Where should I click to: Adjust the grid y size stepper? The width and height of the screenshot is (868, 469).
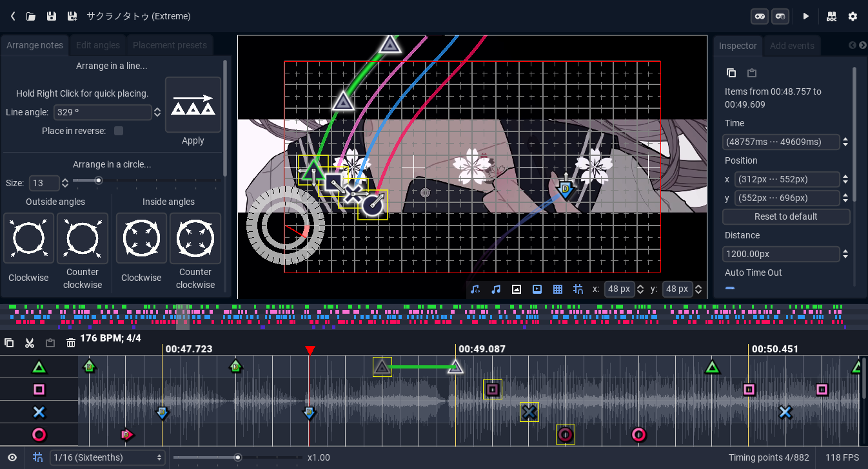click(698, 289)
